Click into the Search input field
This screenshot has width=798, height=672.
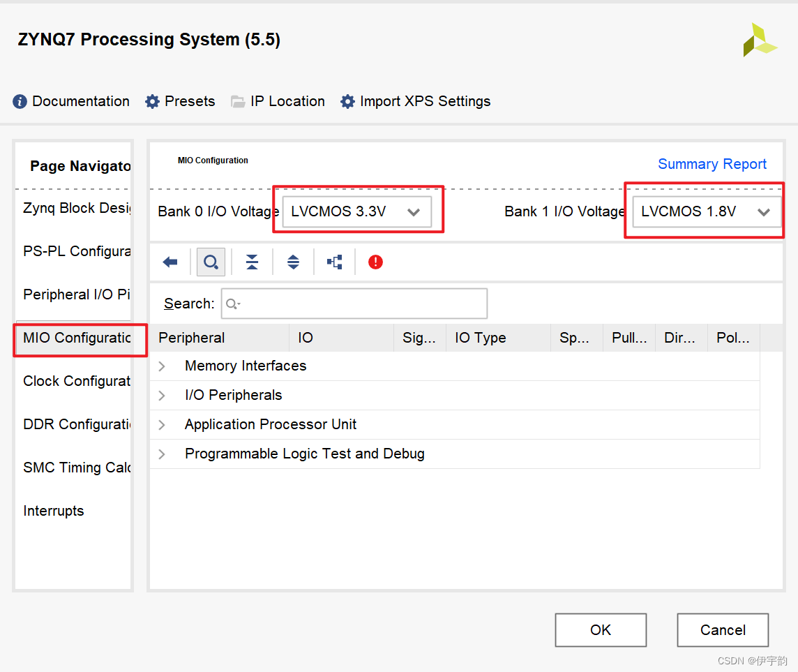coord(354,304)
